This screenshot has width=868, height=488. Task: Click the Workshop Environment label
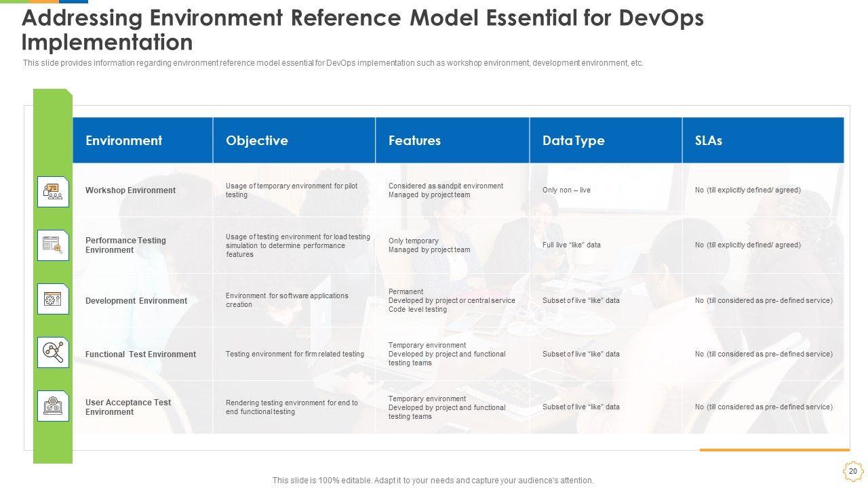(130, 190)
